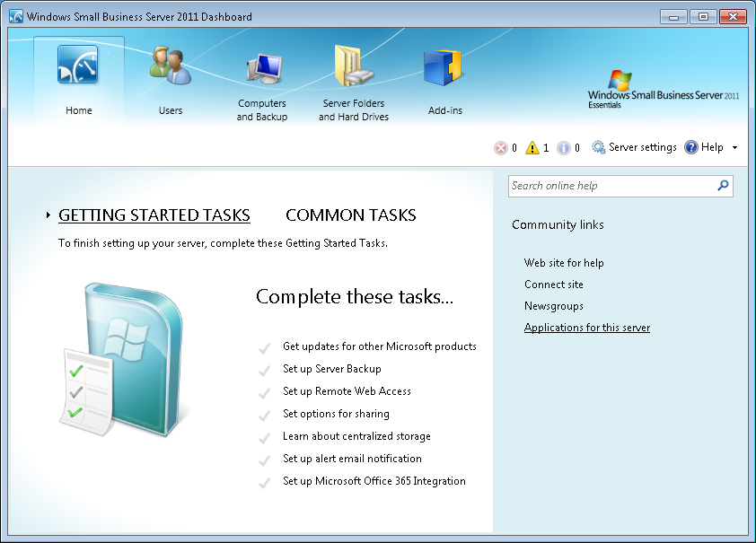Viewport: 756px width, 543px height.
Task: Open the Set up Server Backup task
Action: pos(331,369)
